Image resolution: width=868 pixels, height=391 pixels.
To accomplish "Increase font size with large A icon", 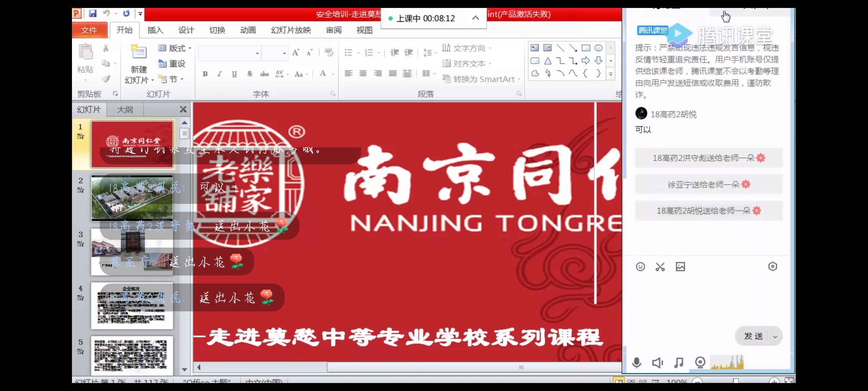I will tap(295, 53).
